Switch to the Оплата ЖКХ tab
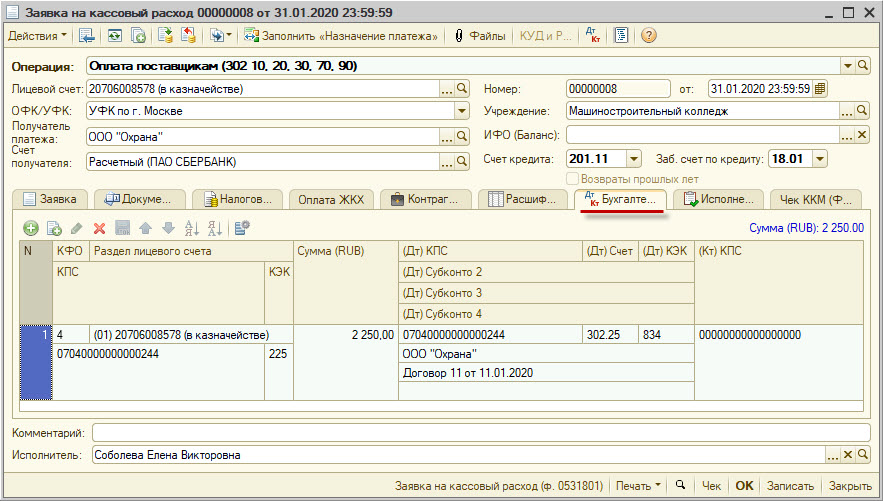 point(332,199)
